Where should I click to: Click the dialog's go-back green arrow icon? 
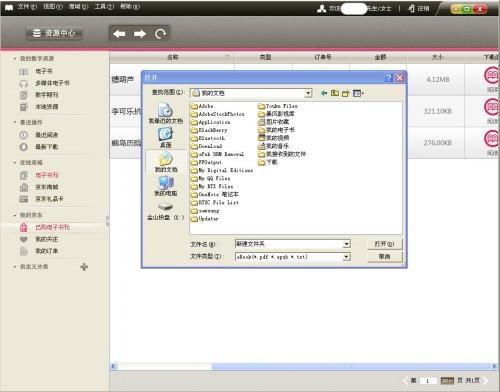[x=324, y=93]
